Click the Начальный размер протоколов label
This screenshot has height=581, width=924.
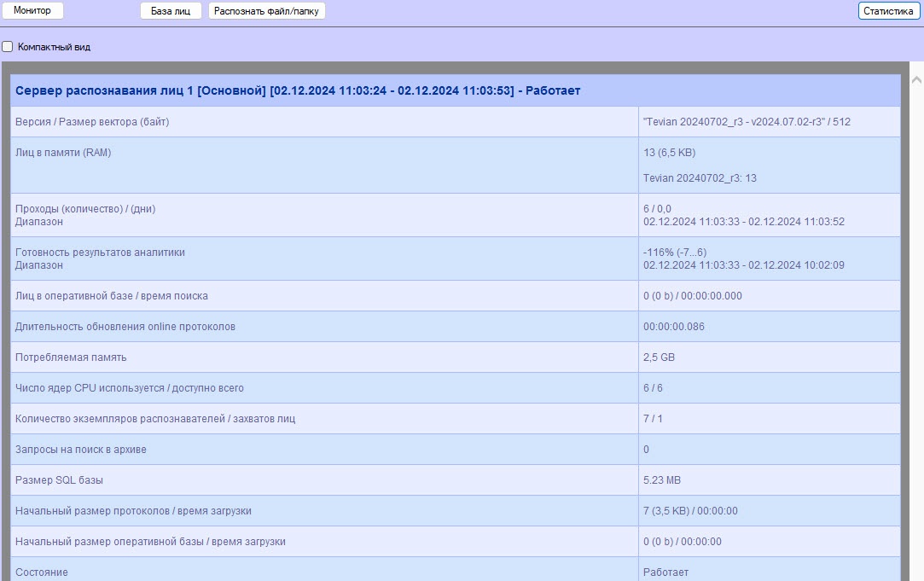click(133, 511)
